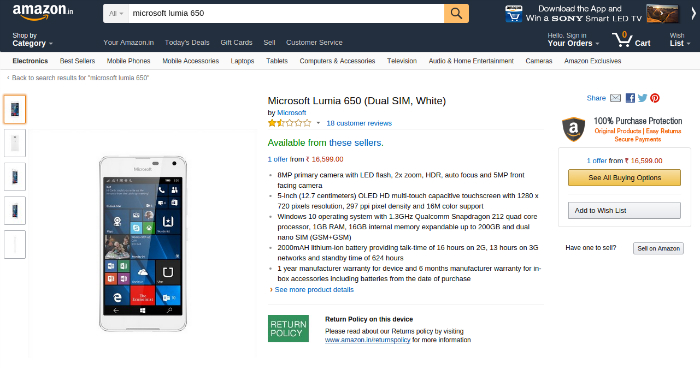Click See All Buying Options button
700x369 pixels.
(624, 178)
